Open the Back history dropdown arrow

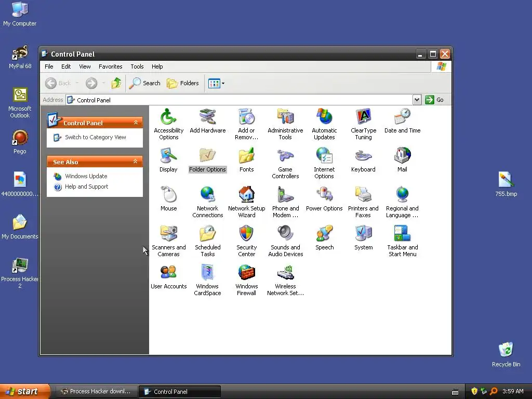77,83
